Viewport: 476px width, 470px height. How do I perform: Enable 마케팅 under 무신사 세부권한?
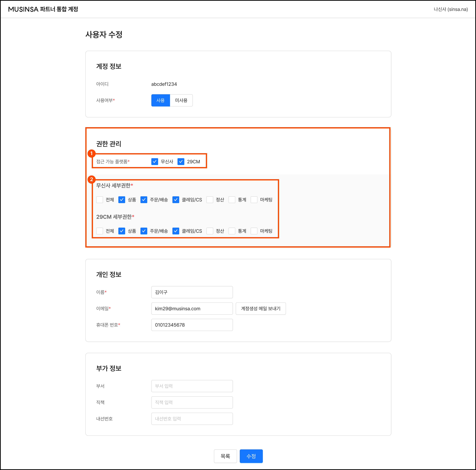point(254,200)
